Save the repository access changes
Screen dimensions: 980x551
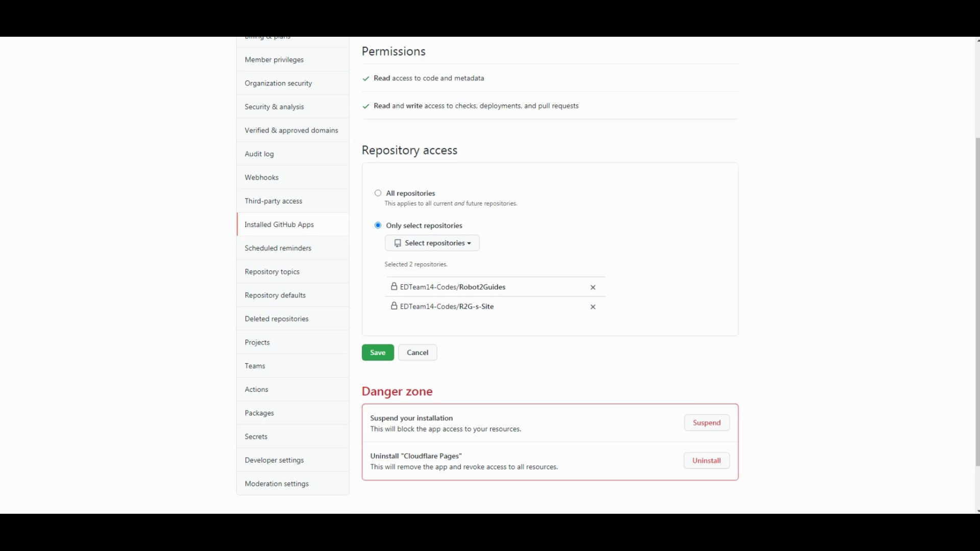(x=378, y=353)
